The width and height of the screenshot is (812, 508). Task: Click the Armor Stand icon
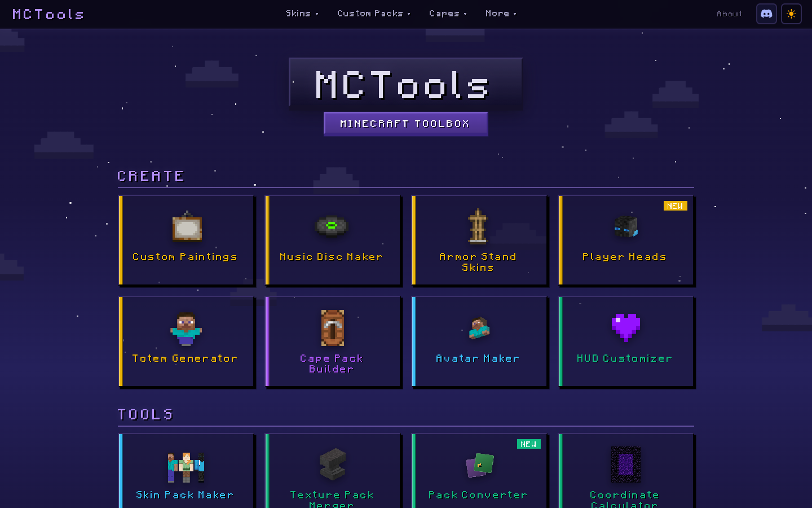[x=478, y=226]
